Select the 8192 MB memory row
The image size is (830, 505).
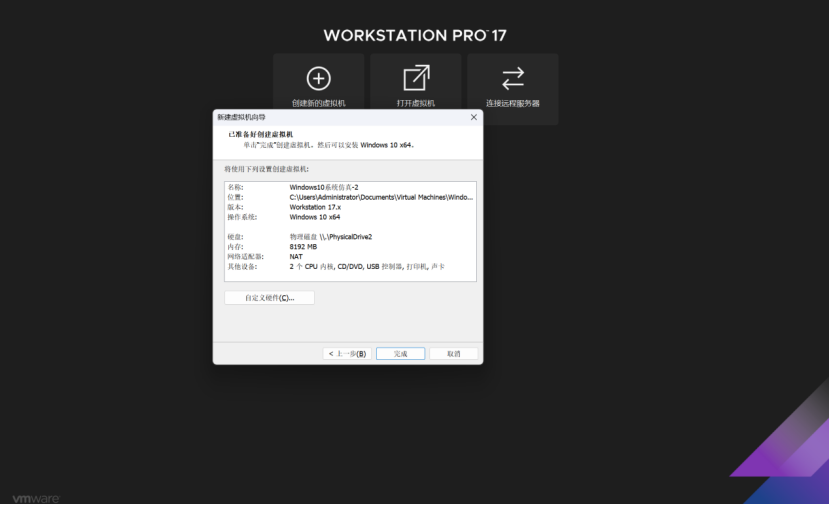pos(350,247)
